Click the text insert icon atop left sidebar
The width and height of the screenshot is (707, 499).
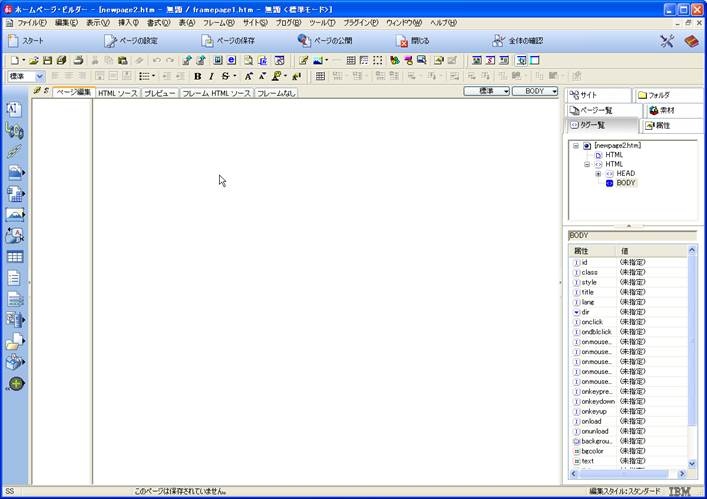click(x=15, y=108)
